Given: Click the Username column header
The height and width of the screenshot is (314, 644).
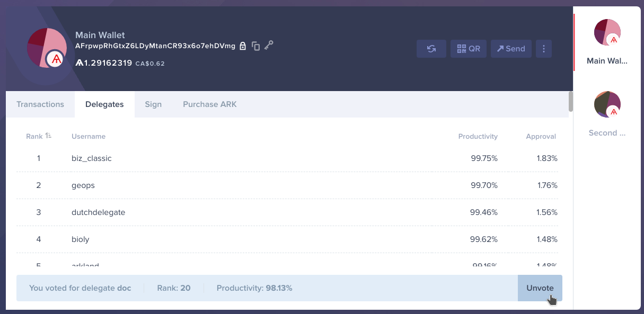Looking at the screenshot, I should pos(89,136).
